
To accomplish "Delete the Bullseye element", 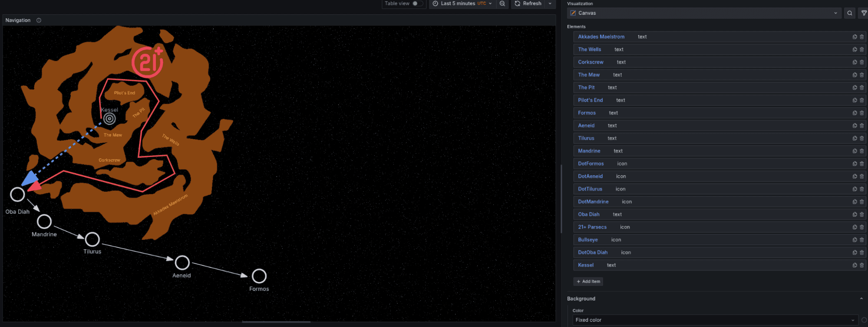I will coord(862,240).
